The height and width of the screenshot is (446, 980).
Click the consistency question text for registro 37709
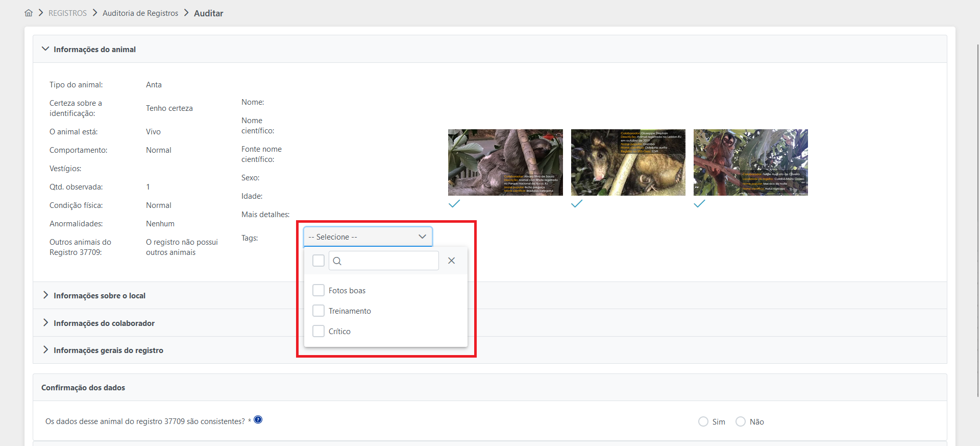(145, 421)
